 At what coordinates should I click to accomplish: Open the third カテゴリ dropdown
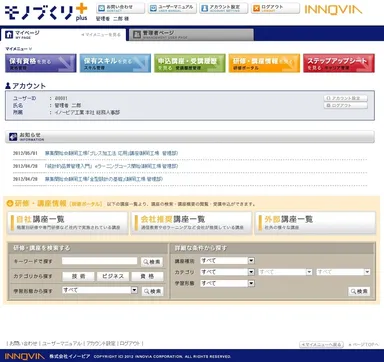tap(343, 272)
